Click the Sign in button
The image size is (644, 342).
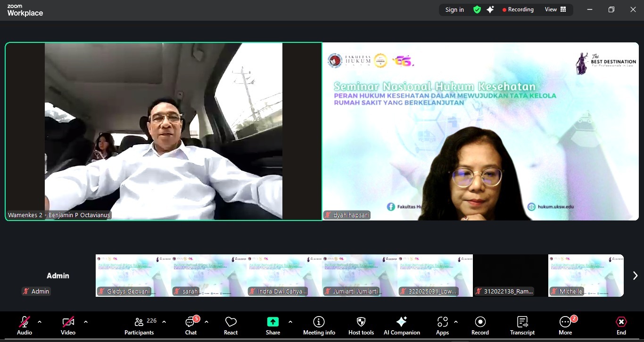(454, 9)
